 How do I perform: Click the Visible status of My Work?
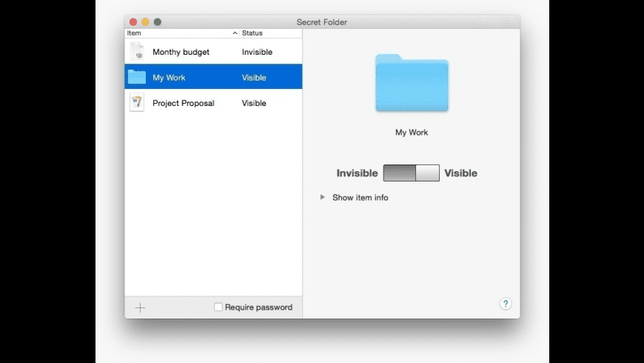click(254, 78)
